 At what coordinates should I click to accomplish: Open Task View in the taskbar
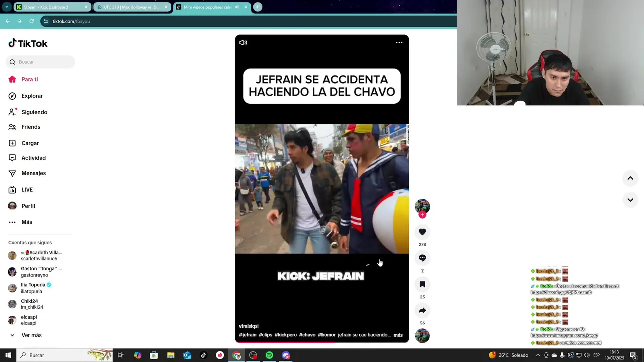tap(121, 355)
